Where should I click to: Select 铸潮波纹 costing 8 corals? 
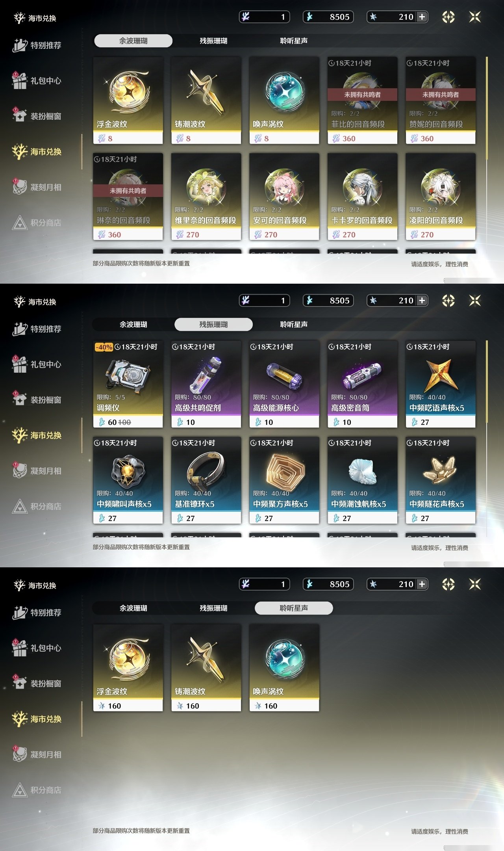pos(206,100)
